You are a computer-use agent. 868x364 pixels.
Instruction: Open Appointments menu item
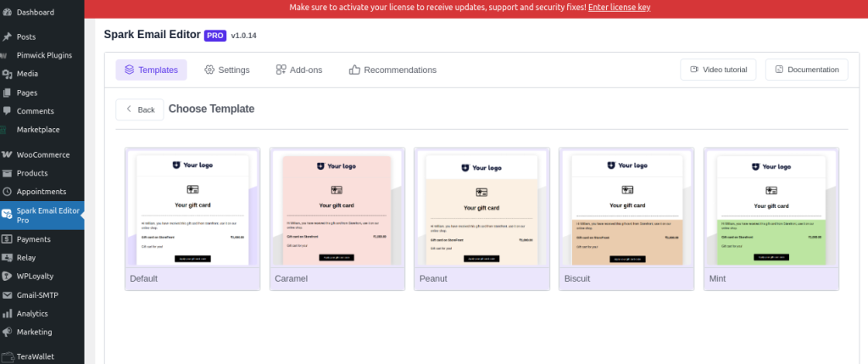coord(42,192)
